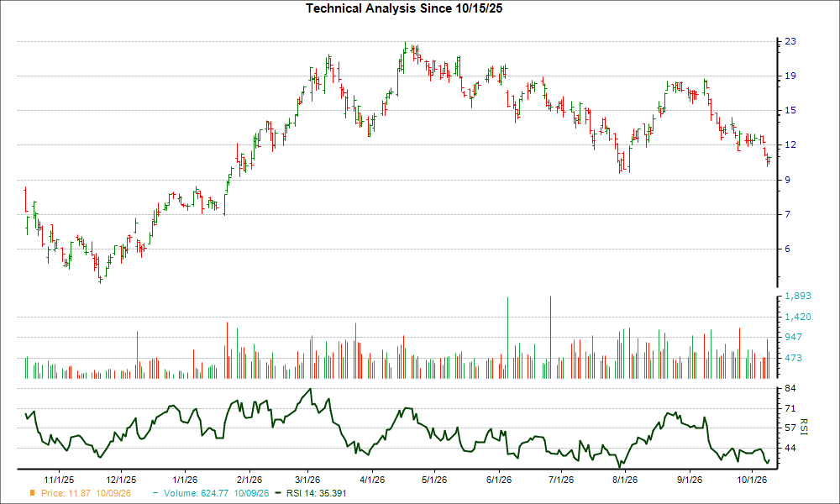Image resolution: width=840 pixels, height=504 pixels.
Task: Click the price axis value 6
Action: 788,249
